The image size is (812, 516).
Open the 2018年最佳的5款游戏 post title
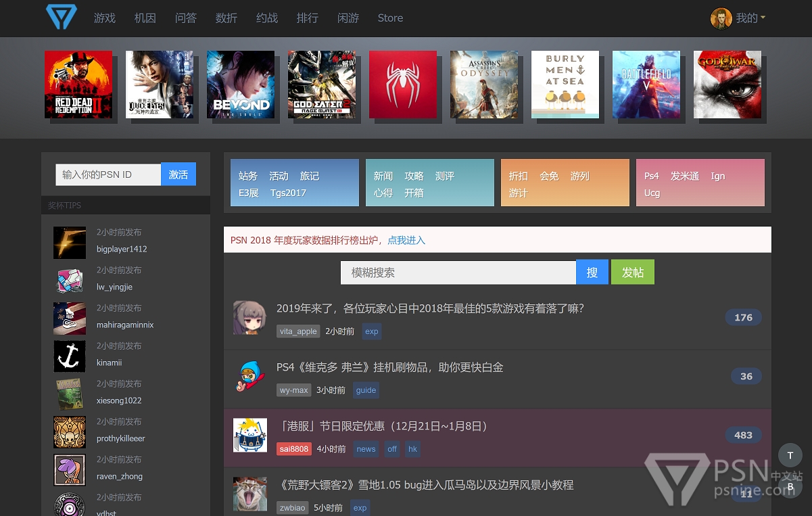coord(430,308)
